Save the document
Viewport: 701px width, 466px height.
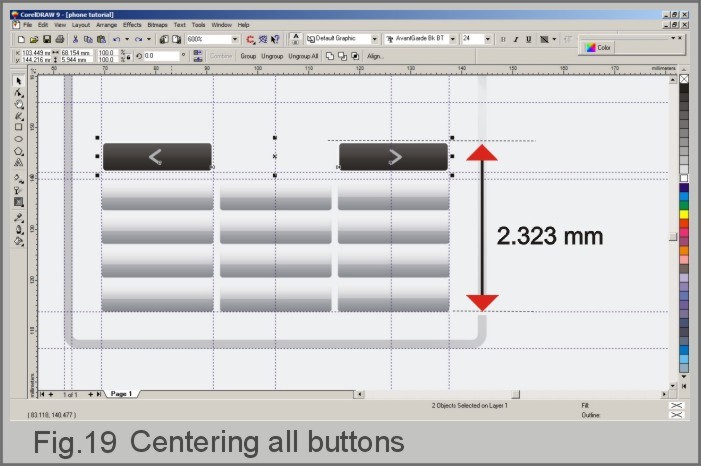(46, 39)
